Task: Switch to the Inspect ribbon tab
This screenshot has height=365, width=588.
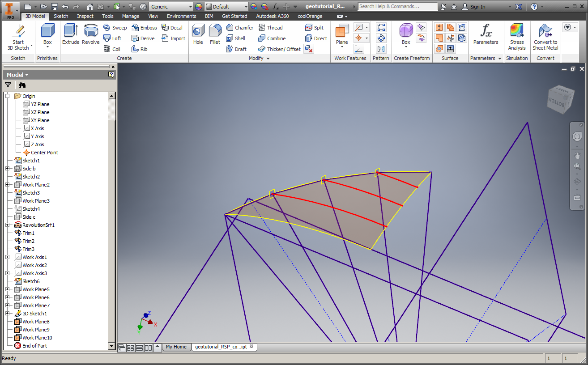Action: 85,16
